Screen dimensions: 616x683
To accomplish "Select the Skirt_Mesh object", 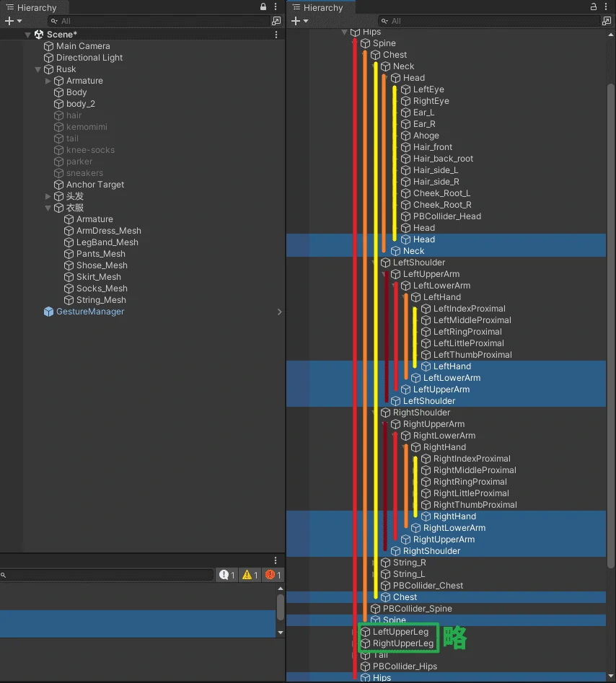I will tap(99, 277).
